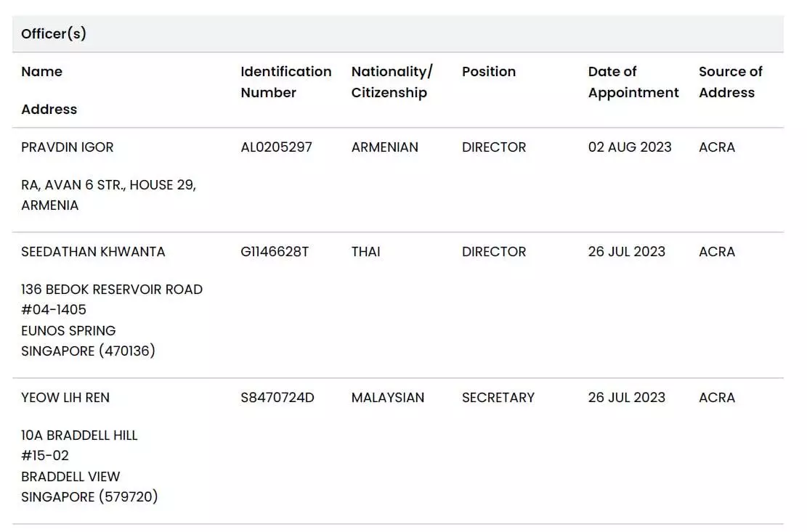Select officer name PRAVDIN IGOR
The width and height of the screenshot is (807, 532).
(68, 147)
